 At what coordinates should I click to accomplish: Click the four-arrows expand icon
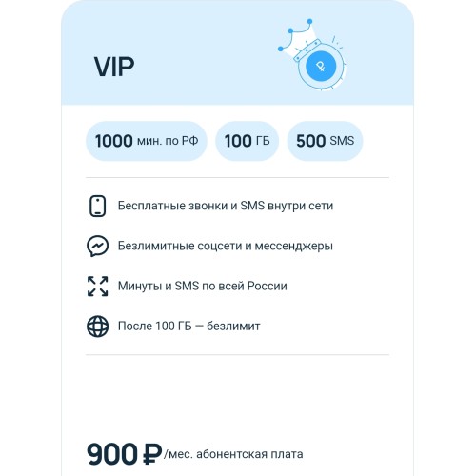(97, 287)
